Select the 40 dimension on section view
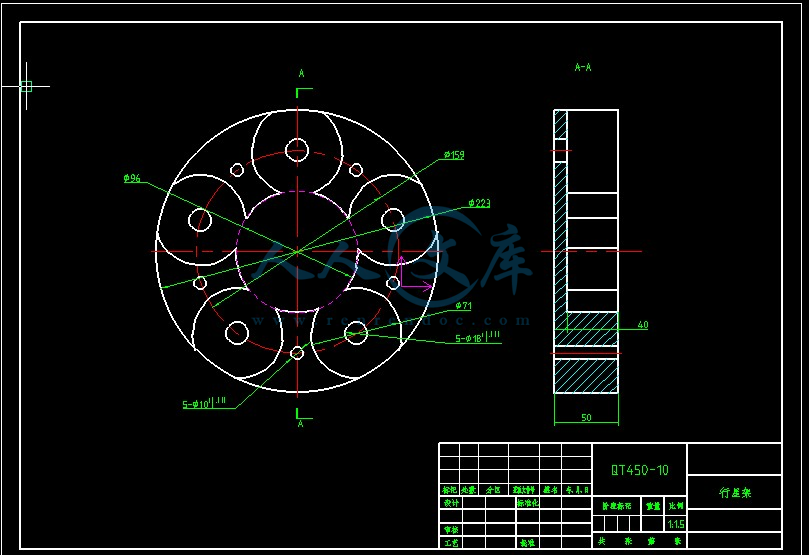 (x=642, y=325)
